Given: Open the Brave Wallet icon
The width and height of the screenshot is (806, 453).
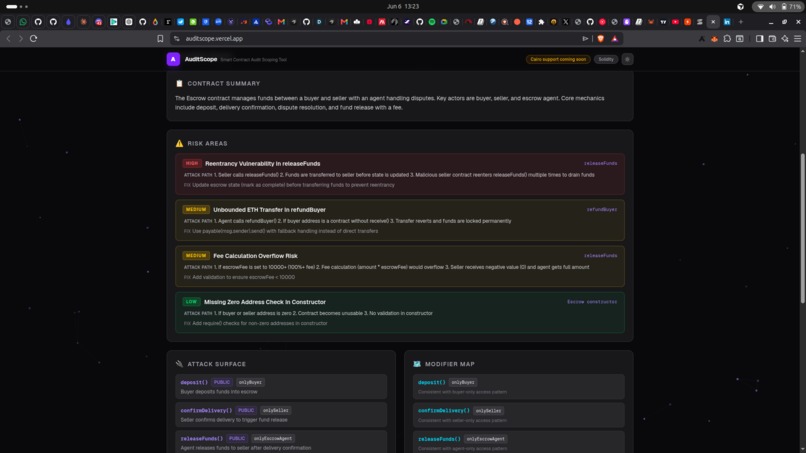Looking at the screenshot, I should pyautogui.click(x=772, y=39).
